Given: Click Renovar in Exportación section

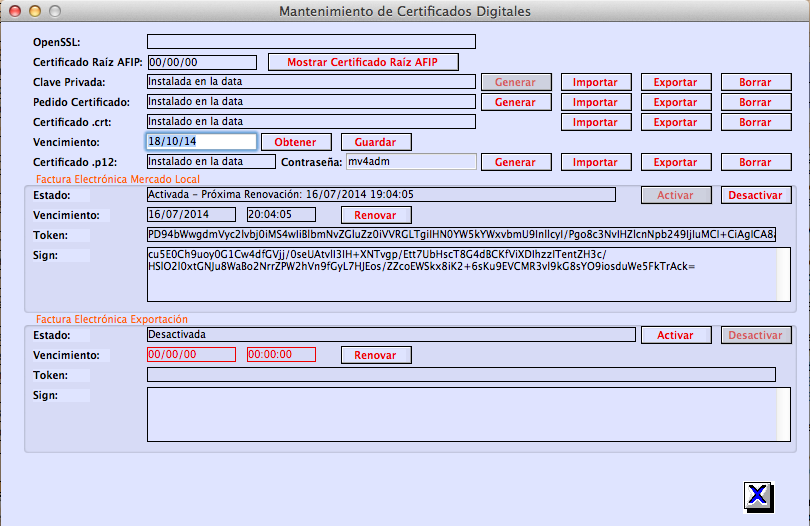Looking at the screenshot, I should (376, 355).
